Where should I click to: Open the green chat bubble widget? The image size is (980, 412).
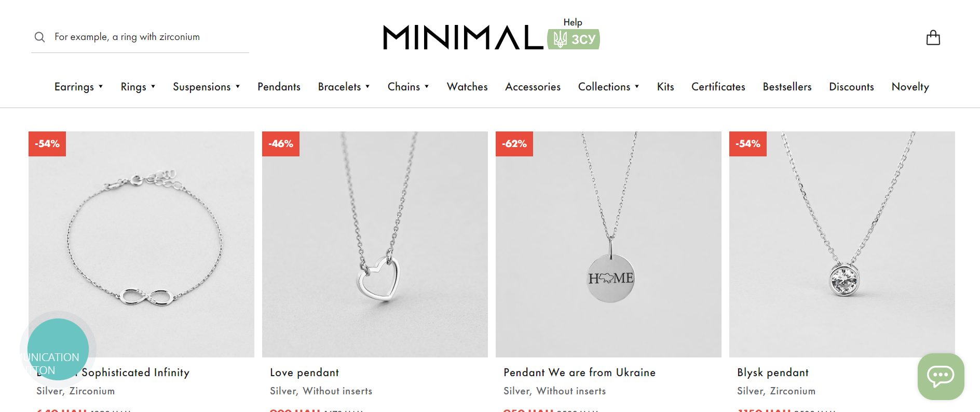point(941,376)
